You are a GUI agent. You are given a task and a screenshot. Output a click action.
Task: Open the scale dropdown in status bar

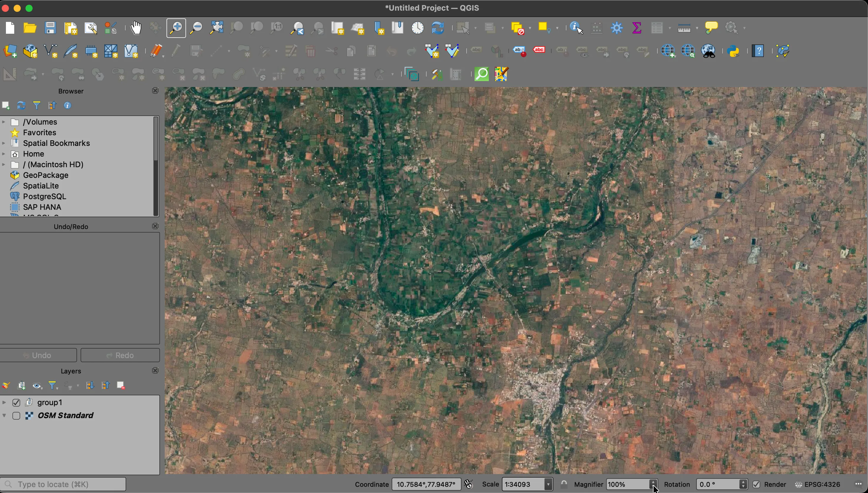tap(548, 484)
